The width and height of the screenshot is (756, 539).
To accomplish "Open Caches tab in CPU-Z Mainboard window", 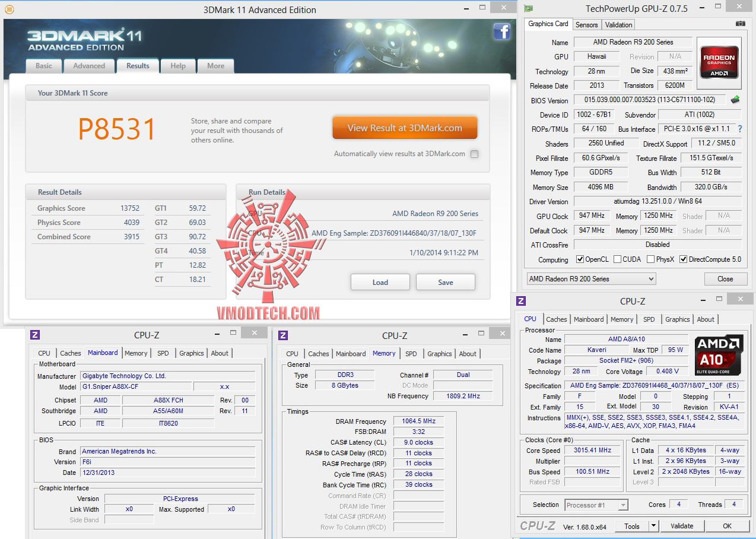I will [x=70, y=353].
